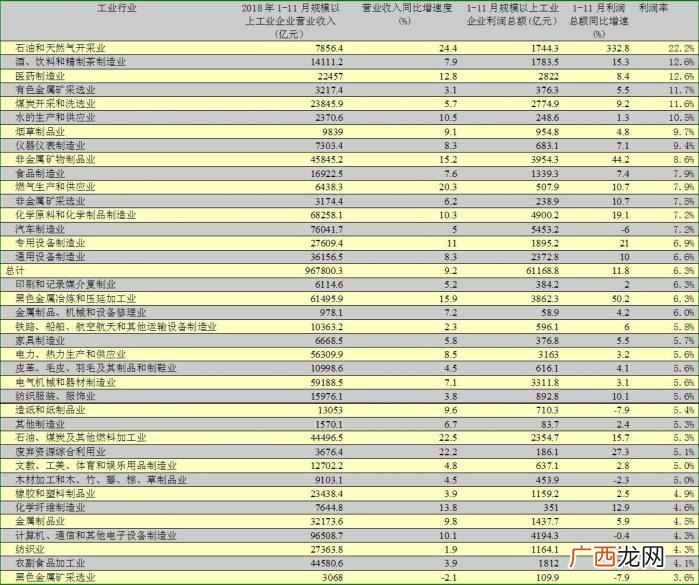The width and height of the screenshot is (699, 585).
Task: Select the 利润率 column header
Action: pos(654,8)
